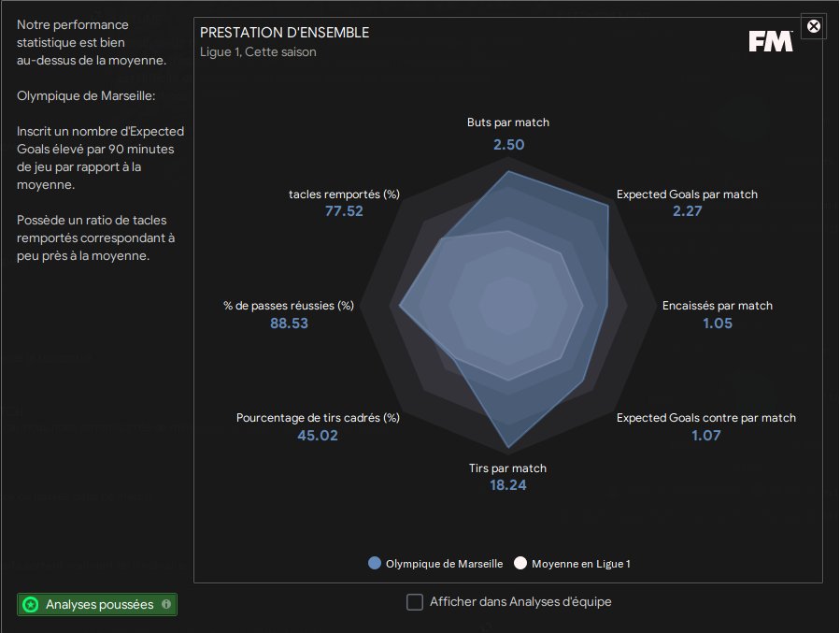
Task: Select the Moyenne en Ligue 1 legend label
Action: 581,564
